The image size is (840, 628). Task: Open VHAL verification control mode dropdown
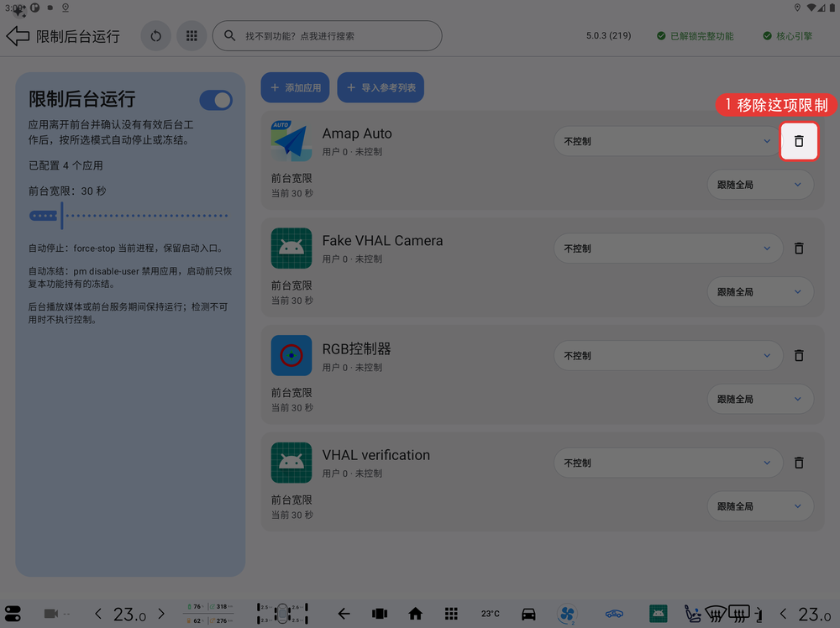tap(668, 463)
